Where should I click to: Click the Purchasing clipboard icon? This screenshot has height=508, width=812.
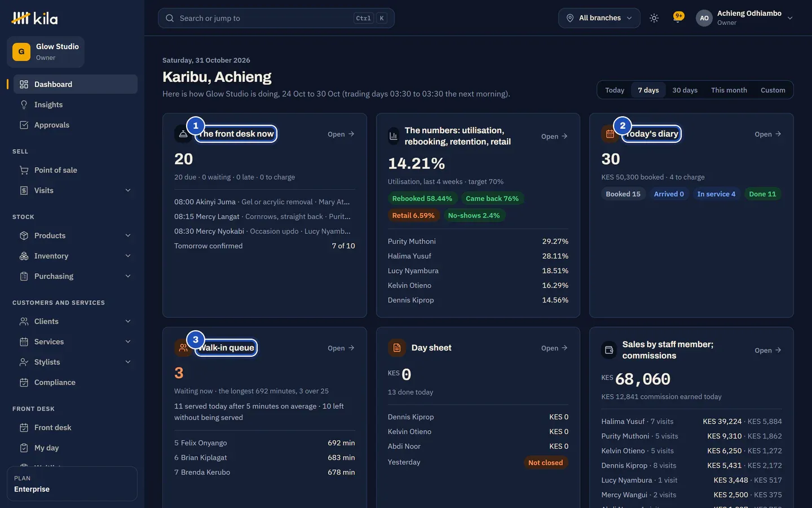(x=24, y=276)
